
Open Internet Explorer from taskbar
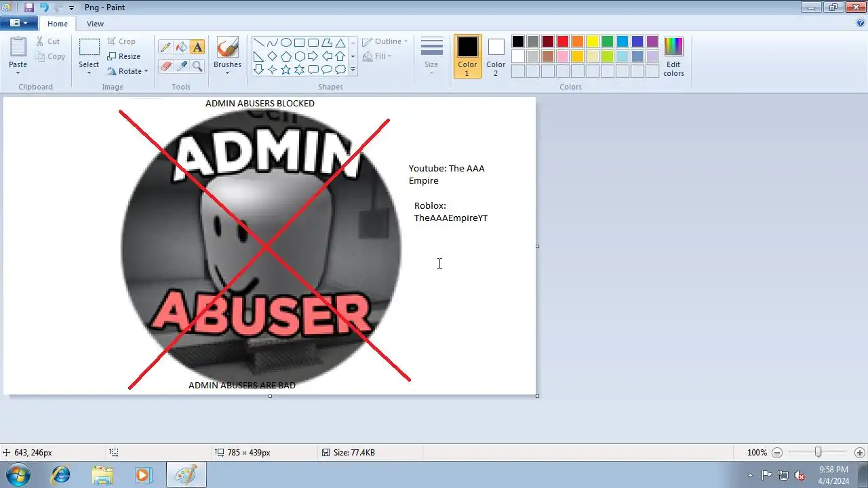pyautogui.click(x=60, y=474)
